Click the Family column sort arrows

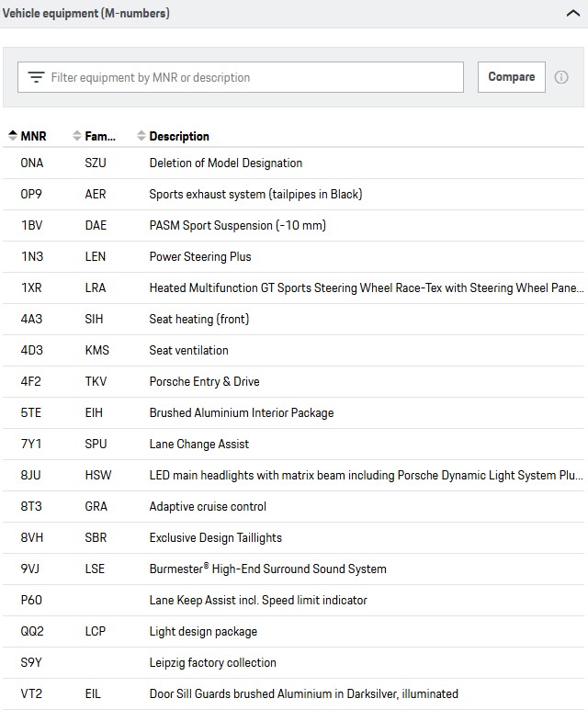[76, 136]
